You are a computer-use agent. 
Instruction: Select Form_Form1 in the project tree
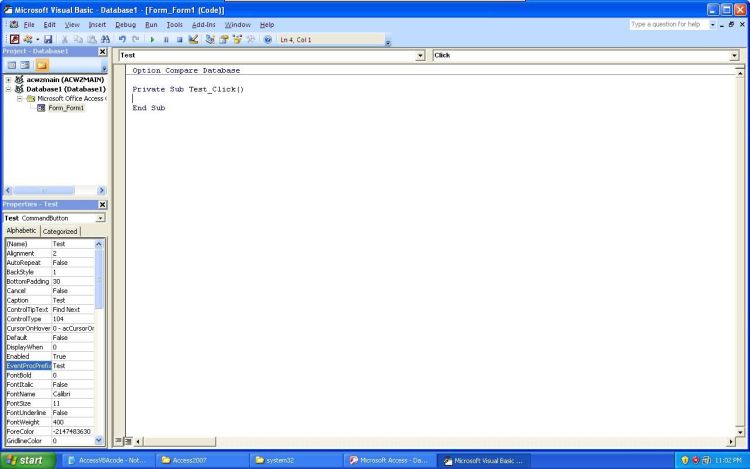point(66,108)
